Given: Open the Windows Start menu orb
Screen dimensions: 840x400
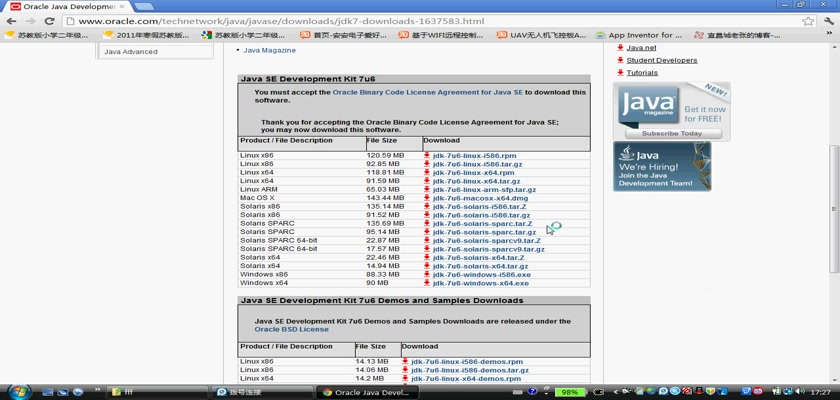Looking at the screenshot, I should click(19, 391).
